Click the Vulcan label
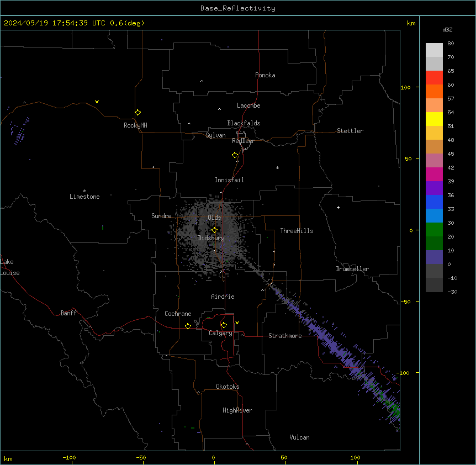The image size is (476, 465). 300,437
